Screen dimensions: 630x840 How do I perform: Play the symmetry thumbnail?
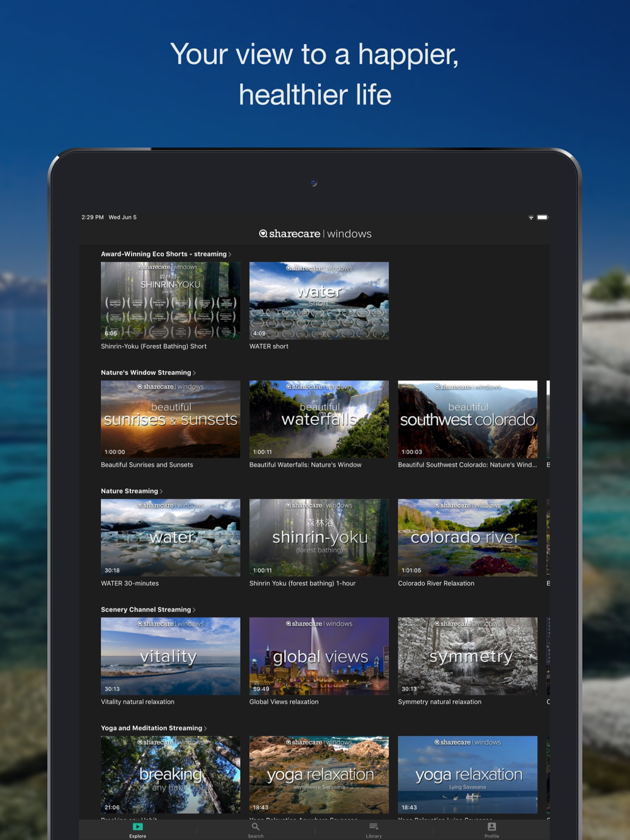467,656
